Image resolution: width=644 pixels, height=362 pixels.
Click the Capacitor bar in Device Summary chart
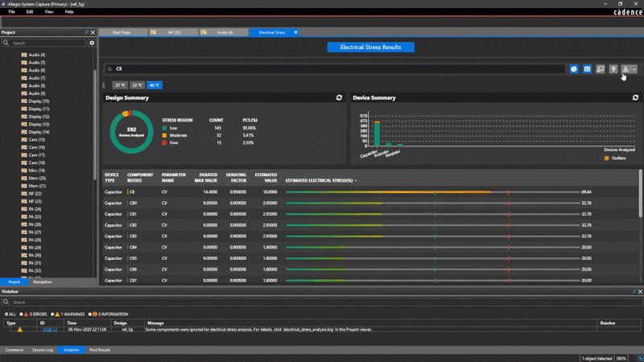pos(377,134)
